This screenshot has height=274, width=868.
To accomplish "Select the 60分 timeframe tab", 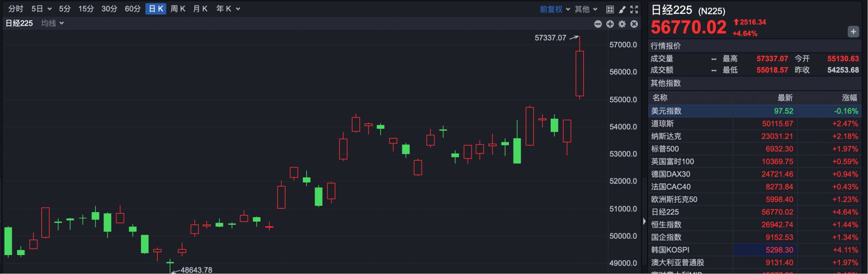I will [132, 9].
